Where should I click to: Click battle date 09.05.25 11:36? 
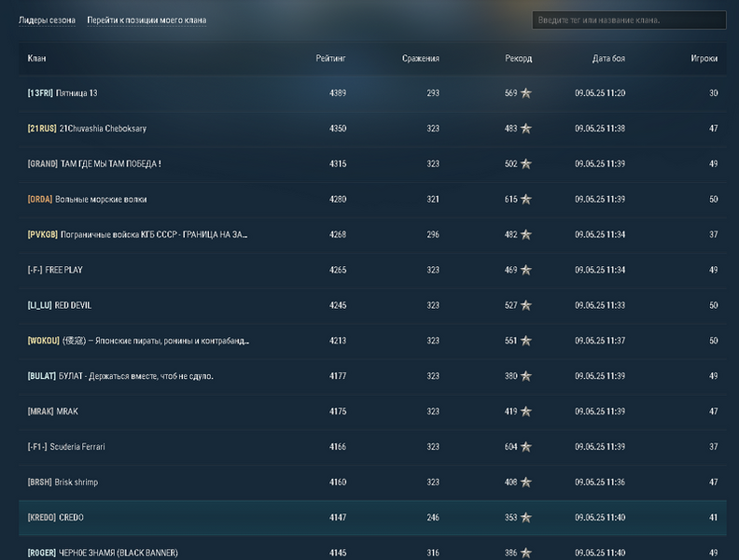(x=600, y=483)
